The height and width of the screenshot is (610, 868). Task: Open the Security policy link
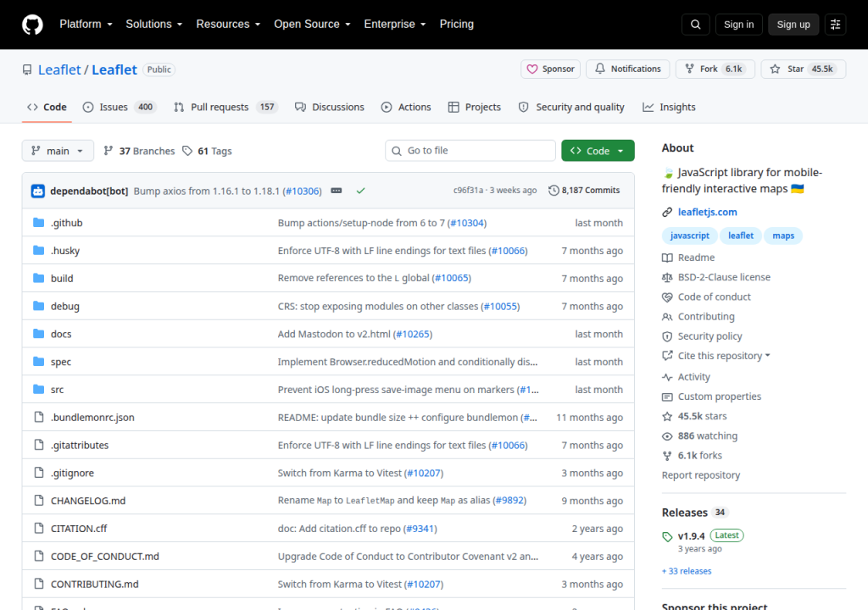(702, 336)
